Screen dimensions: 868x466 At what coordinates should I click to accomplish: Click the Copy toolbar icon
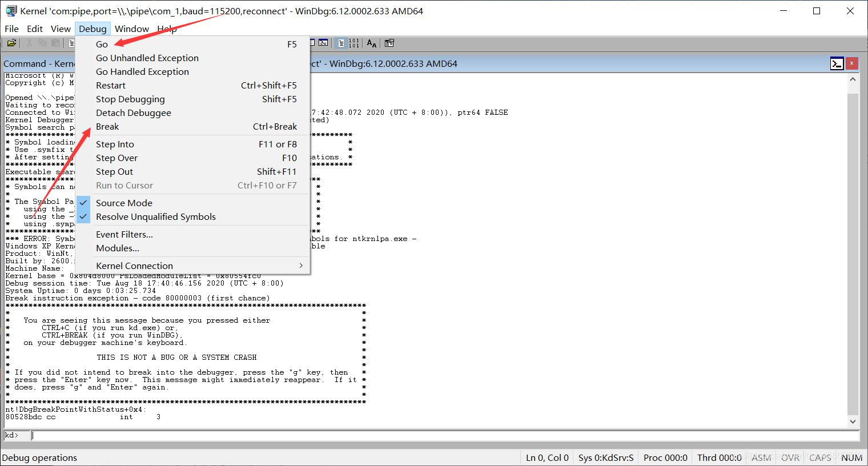click(x=42, y=43)
